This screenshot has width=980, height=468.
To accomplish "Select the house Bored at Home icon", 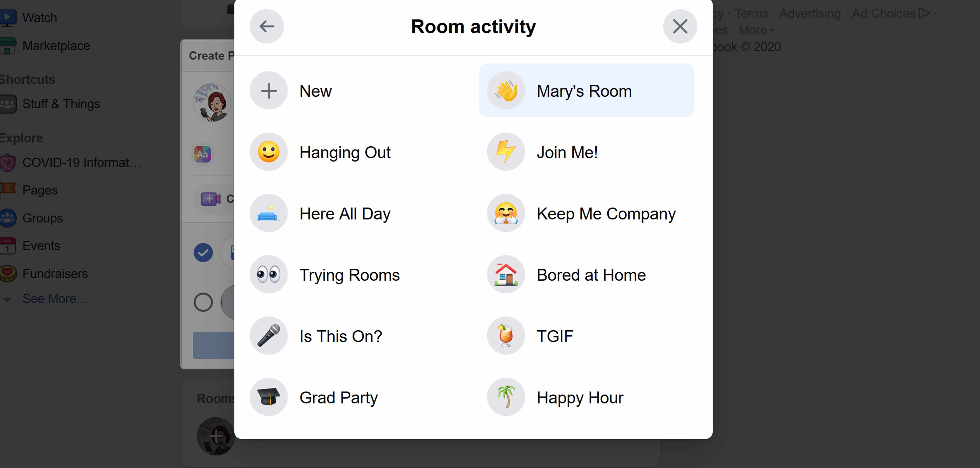I will pyautogui.click(x=505, y=274).
